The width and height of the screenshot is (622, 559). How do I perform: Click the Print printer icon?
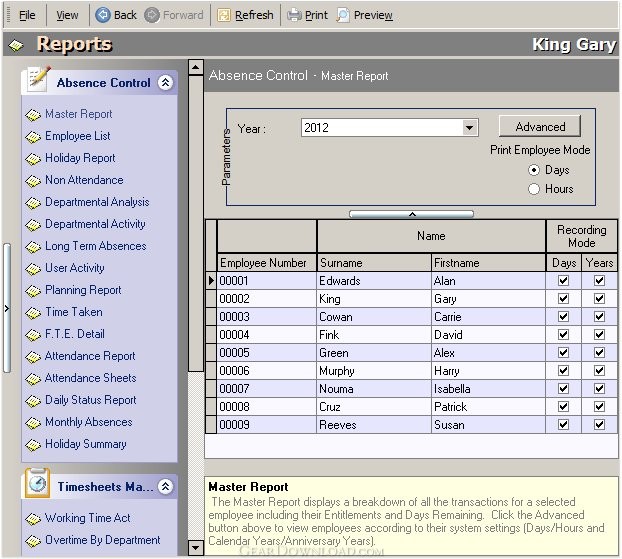coord(294,15)
